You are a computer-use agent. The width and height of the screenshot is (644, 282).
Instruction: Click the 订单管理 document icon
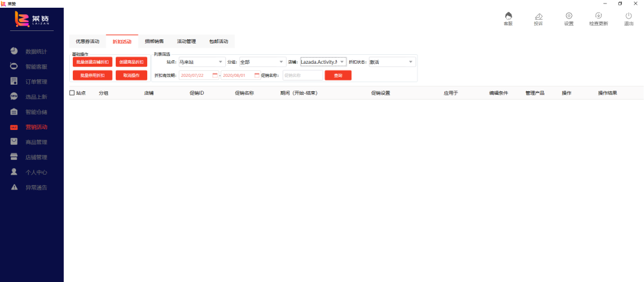14,81
